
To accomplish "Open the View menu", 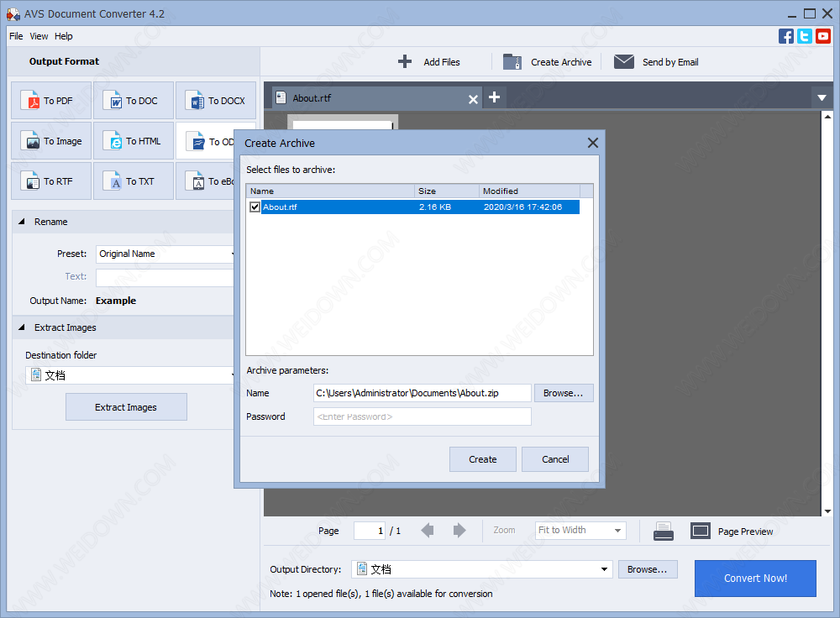I will point(39,36).
